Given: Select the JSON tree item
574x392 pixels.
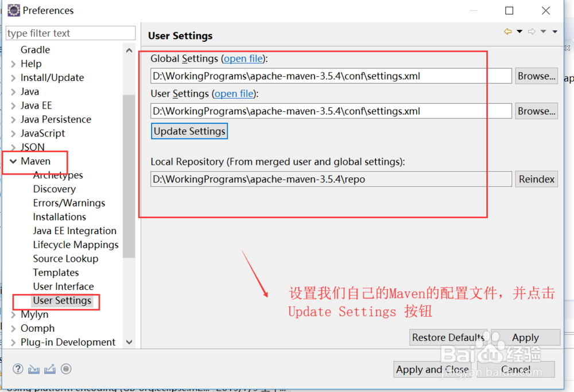Looking at the screenshot, I should click(32, 147).
